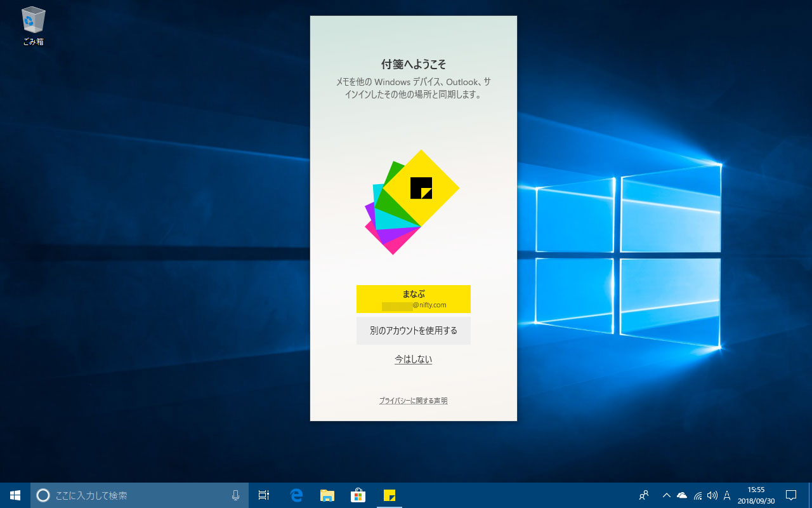Open the プライバシーに関する声明 link
The image size is (812, 508).
pyautogui.click(x=413, y=401)
